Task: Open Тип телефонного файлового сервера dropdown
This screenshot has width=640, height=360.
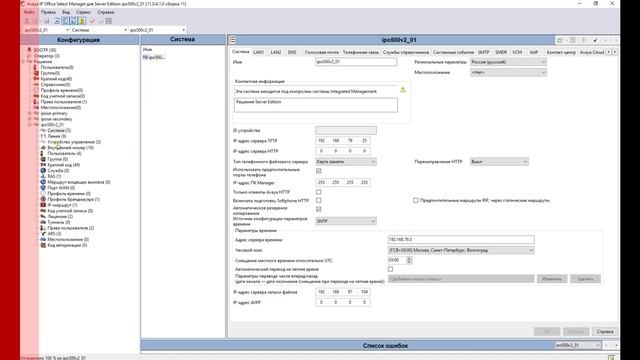Action: (346, 162)
